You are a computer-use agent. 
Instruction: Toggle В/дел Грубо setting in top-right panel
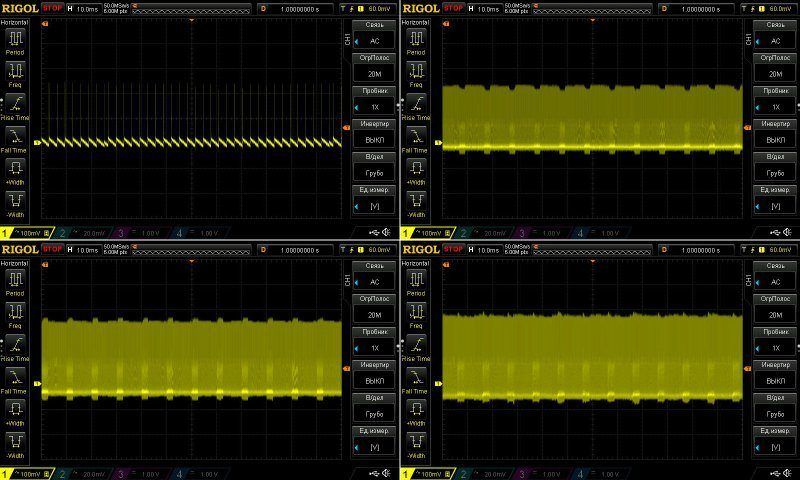point(774,166)
